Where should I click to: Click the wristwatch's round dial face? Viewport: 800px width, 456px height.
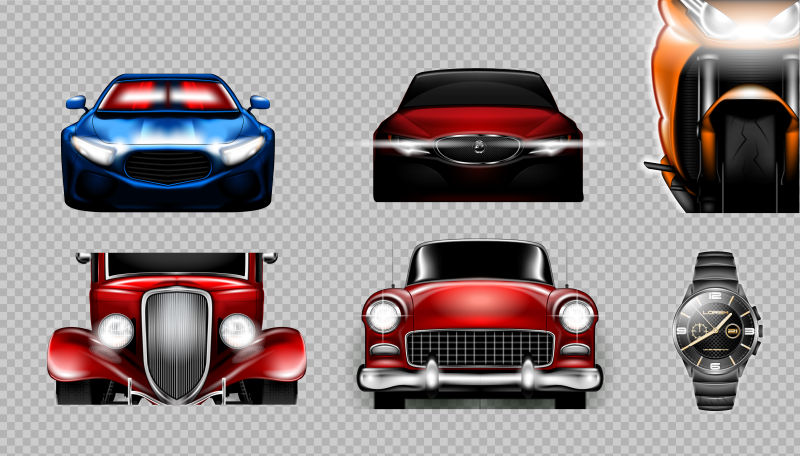click(715, 329)
